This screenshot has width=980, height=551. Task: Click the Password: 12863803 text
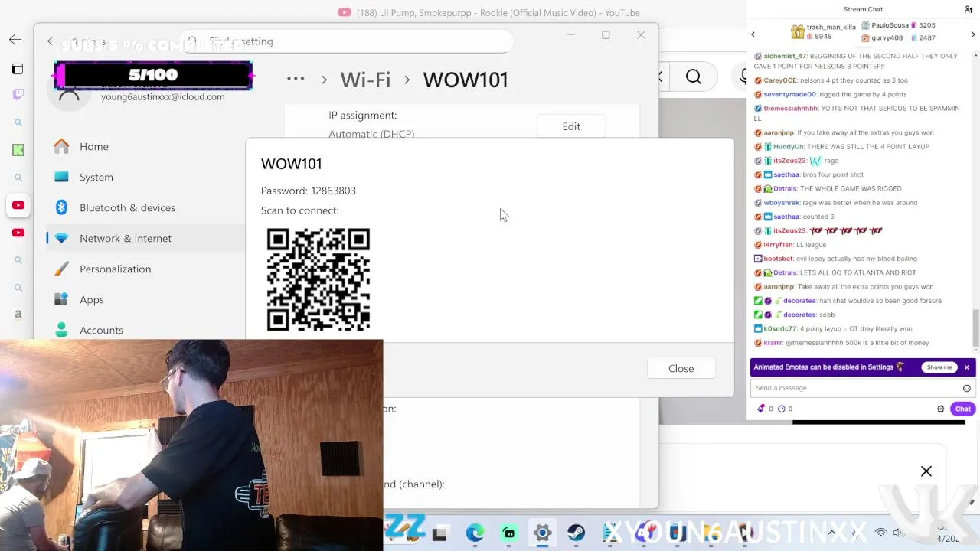309,191
